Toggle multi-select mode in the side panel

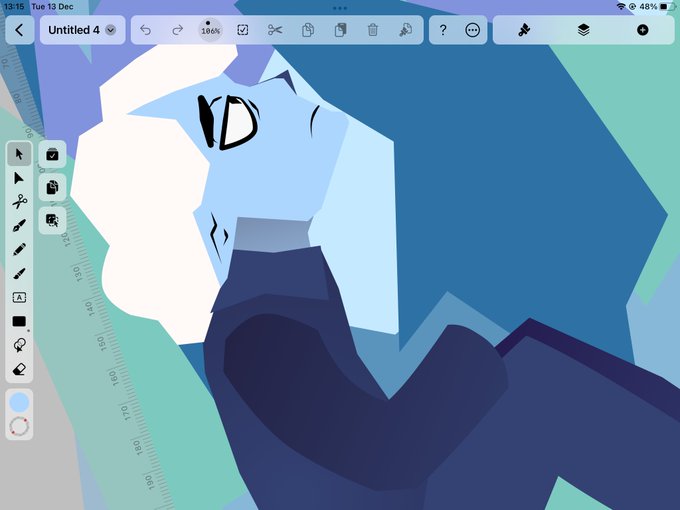click(x=52, y=154)
